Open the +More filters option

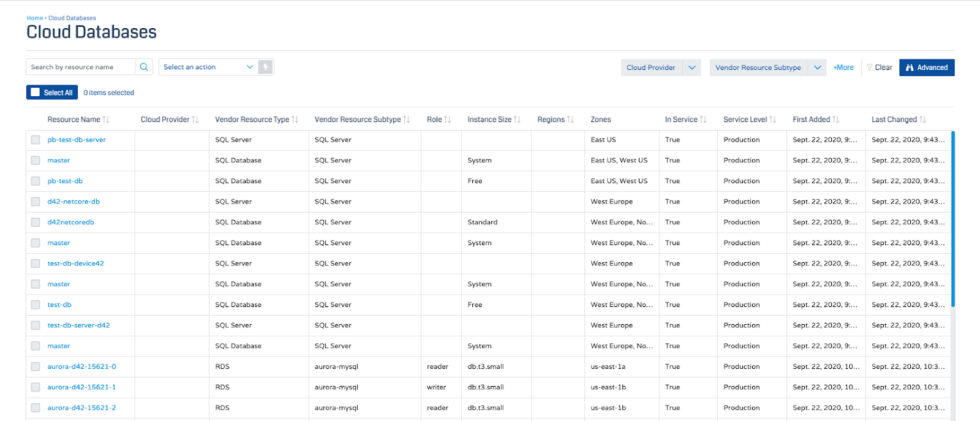[843, 67]
